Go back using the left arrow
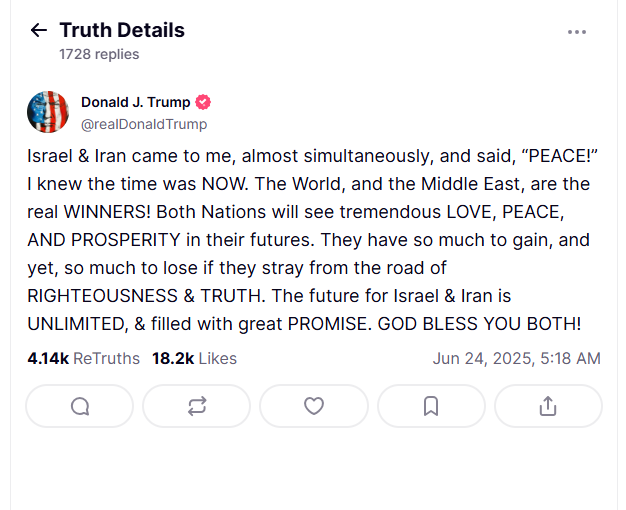The width and height of the screenshot is (626, 510). pyautogui.click(x=39, y=30)
